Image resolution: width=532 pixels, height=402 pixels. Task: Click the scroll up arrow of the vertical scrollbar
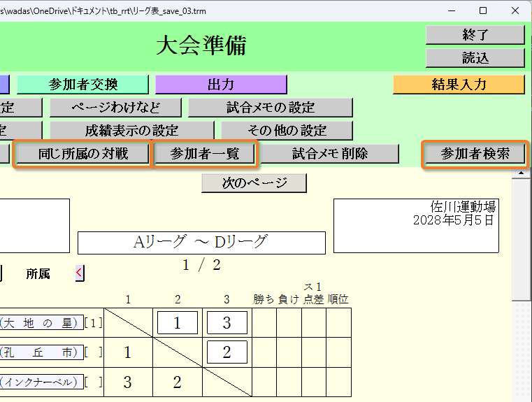tap(521, 173)
